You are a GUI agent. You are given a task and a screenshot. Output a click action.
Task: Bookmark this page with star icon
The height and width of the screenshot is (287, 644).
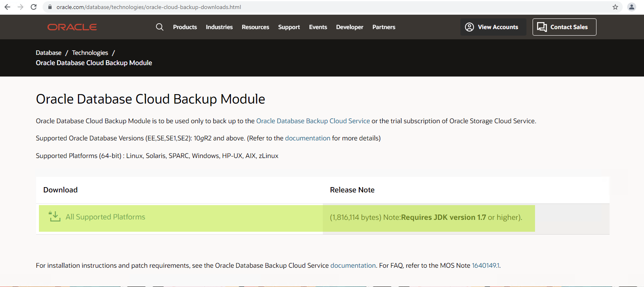(615, 7)
